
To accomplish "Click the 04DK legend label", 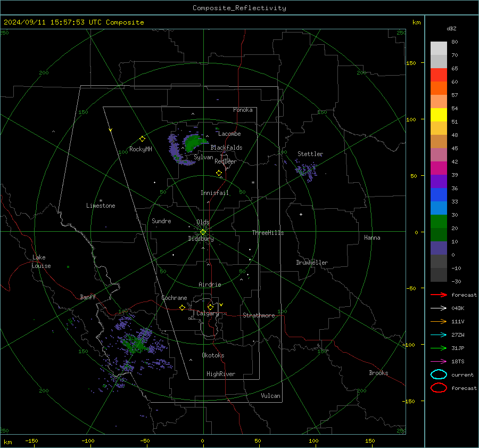I will pyautogui.click(x=458, y=308).
